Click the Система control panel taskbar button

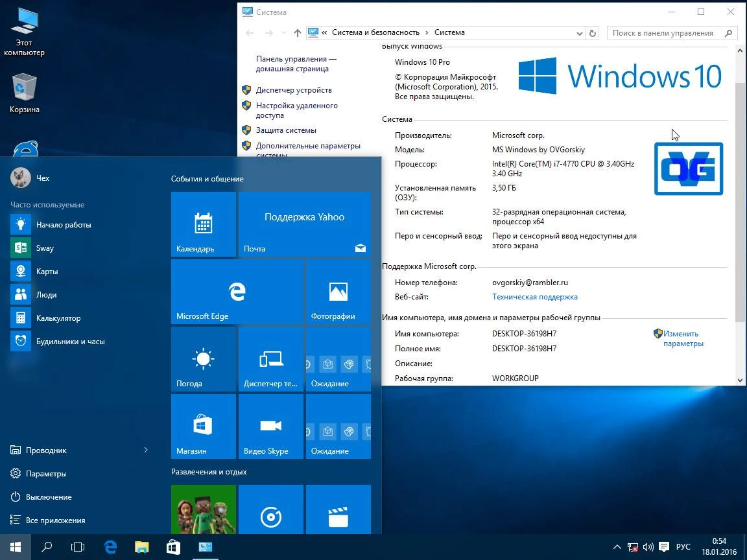pyautogui.click(x=206, y=547)
